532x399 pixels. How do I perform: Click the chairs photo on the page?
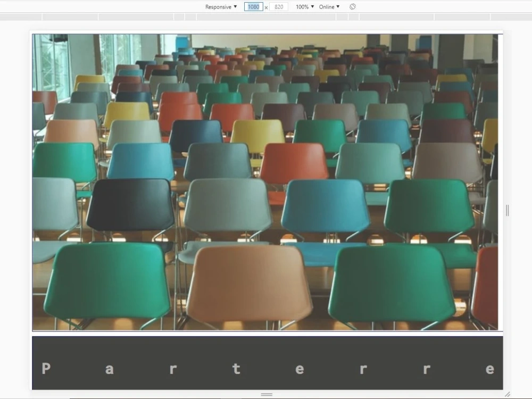(265, 182)
